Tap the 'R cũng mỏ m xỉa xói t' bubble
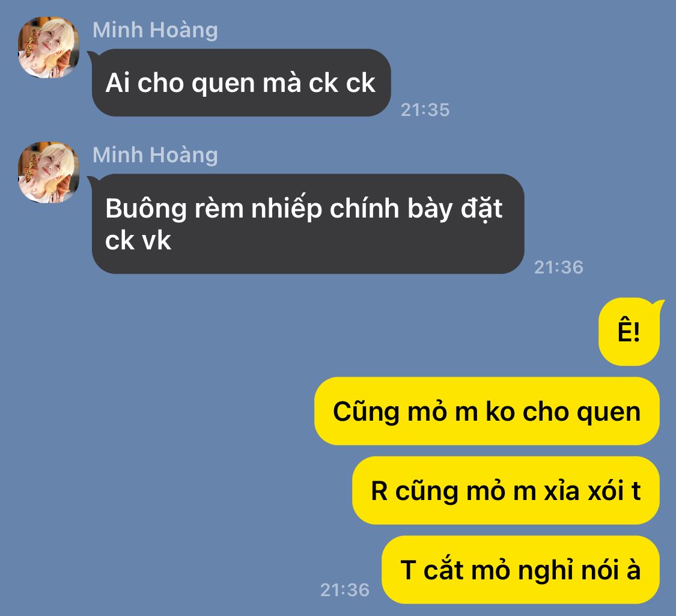 506,490
